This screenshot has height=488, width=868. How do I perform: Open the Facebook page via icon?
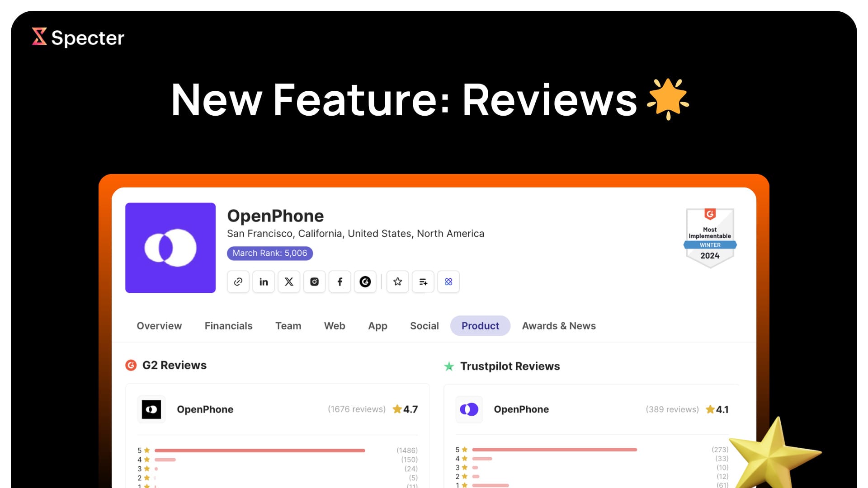[339, 281]
